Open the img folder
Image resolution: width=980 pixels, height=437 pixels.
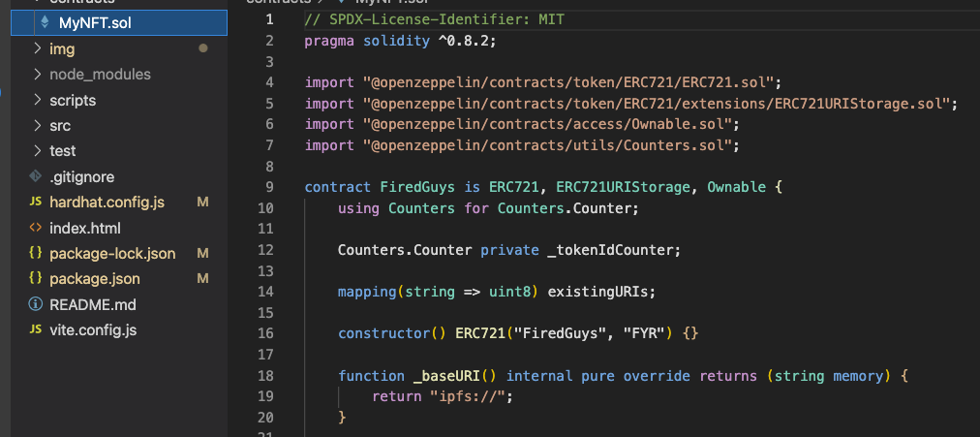pos(62,48)
